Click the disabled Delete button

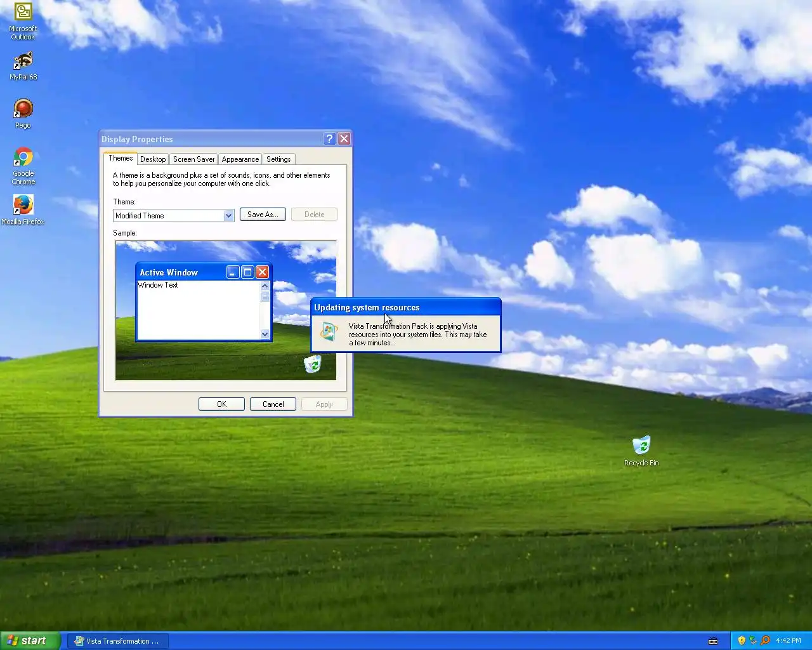(x=314, y=215)
